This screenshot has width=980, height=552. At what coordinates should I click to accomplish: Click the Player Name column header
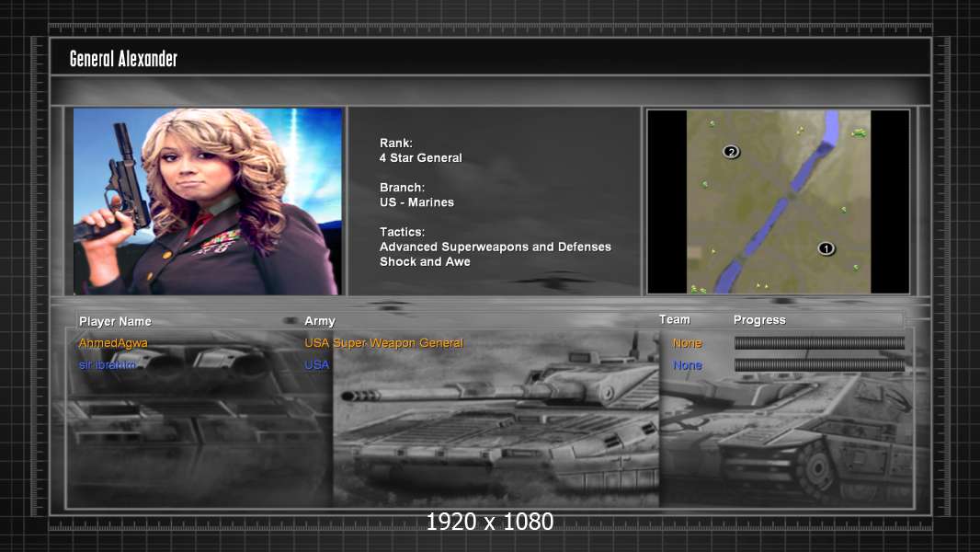115,321
